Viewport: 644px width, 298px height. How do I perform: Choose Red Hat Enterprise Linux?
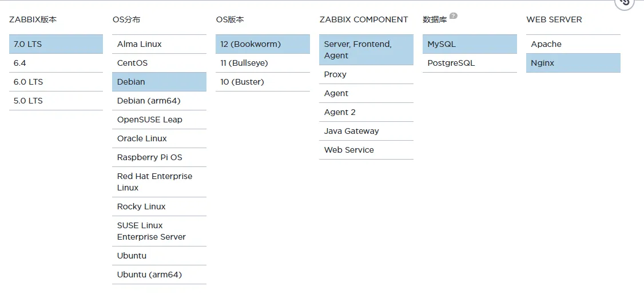point(159,182)
